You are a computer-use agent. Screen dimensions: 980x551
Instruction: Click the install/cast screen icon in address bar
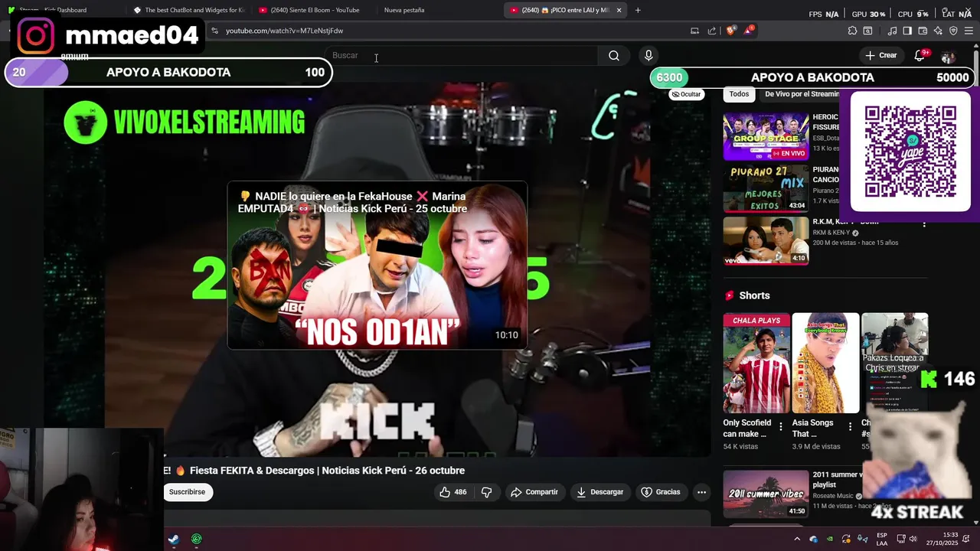click(694, 31)
